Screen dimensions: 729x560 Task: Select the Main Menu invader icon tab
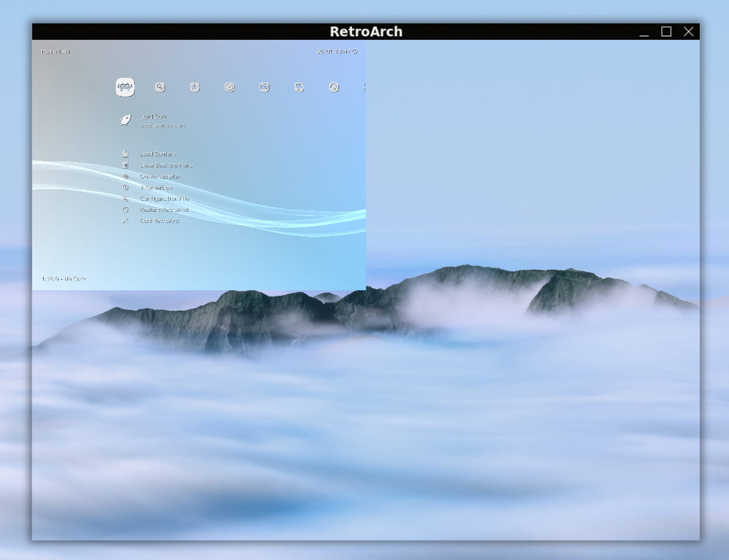(125, 87)
